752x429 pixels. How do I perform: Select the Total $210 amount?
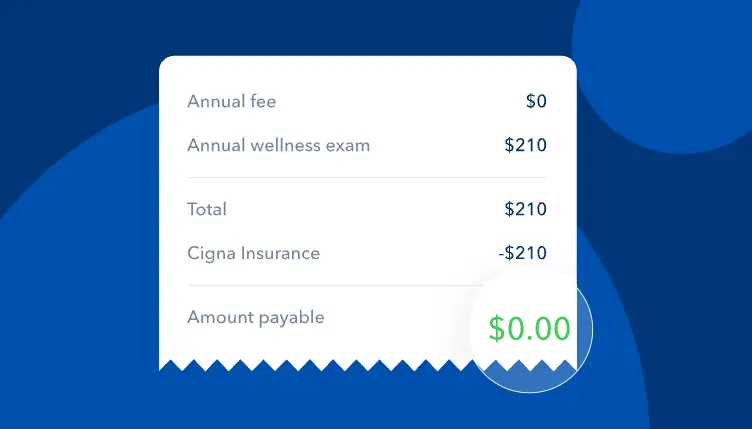click(525, 209)
